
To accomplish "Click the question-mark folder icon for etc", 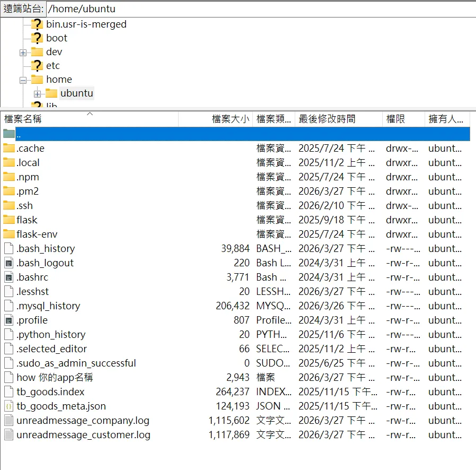I will pos(37,66).
